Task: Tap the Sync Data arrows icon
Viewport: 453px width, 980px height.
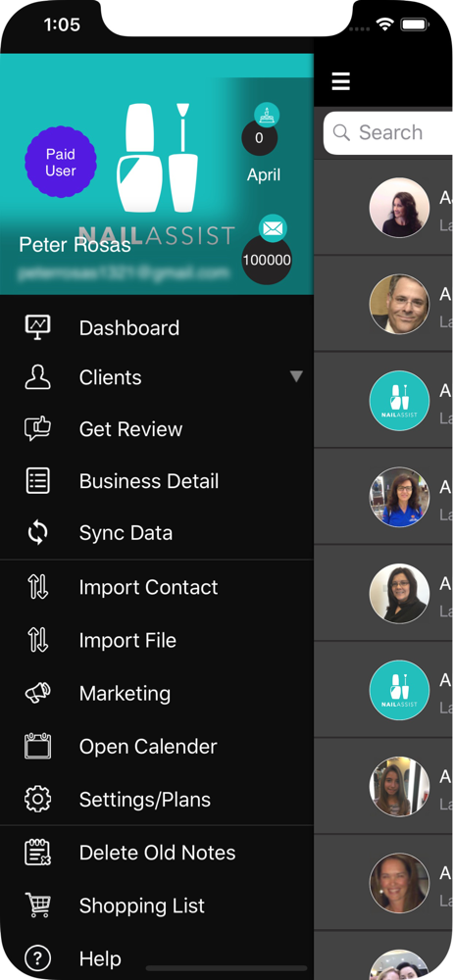Action: [37, 532]
